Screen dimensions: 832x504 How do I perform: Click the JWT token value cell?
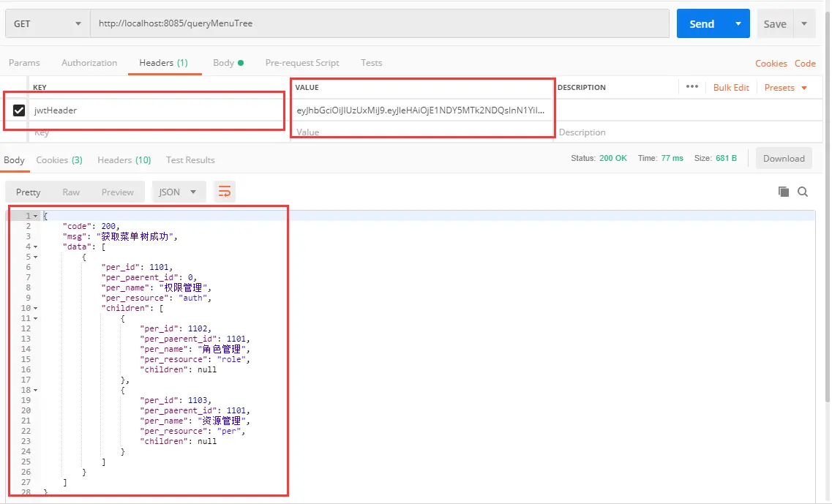pyautogui.click(x=420, y=110)
